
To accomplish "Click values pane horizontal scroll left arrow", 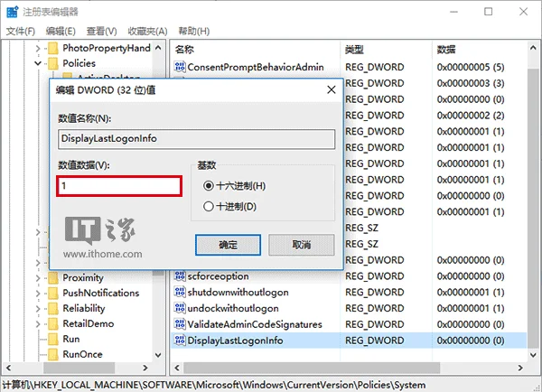I will click(177, 368).
